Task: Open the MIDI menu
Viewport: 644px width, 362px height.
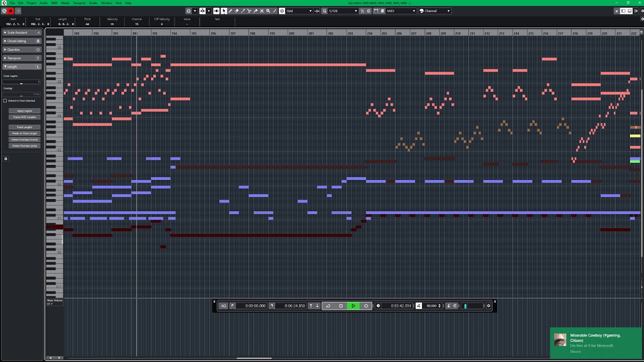Action: pos(54,3)
